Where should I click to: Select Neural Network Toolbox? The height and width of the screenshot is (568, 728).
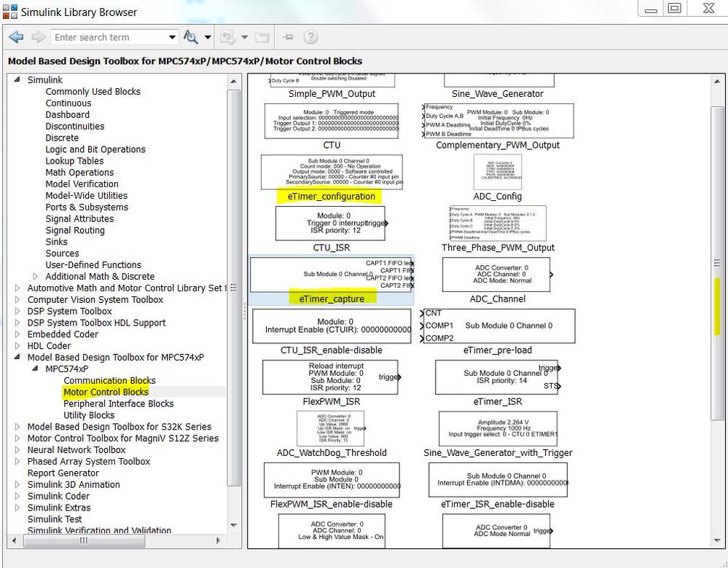click(76, 450)
